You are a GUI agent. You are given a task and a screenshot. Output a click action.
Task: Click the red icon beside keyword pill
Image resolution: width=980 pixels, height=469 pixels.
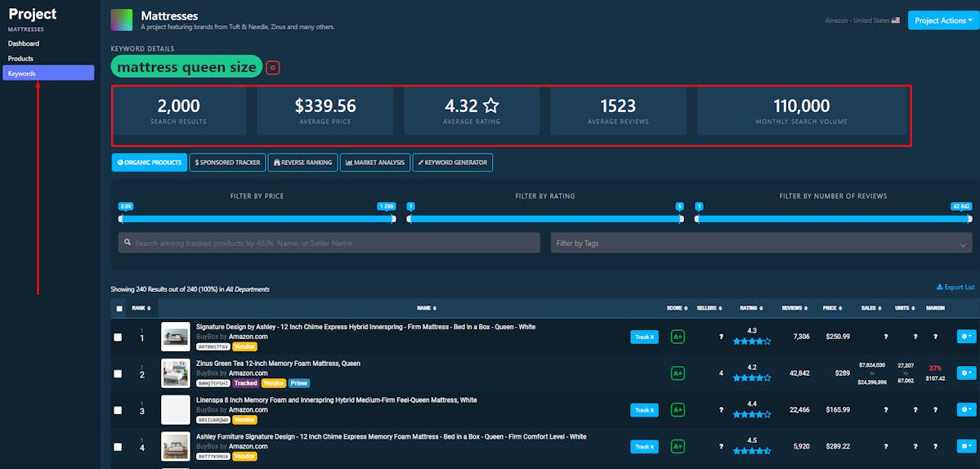272,68
